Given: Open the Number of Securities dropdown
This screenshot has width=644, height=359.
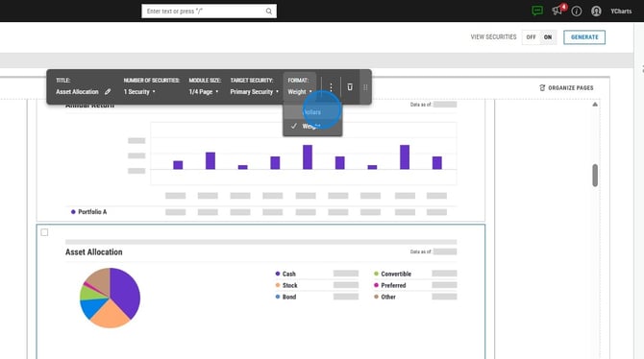Looking at the screenshot, I should [x=139, y=91].
